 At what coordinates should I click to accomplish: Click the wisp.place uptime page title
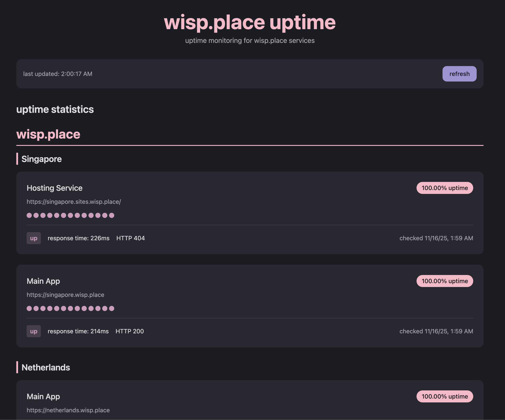(250, 22)
